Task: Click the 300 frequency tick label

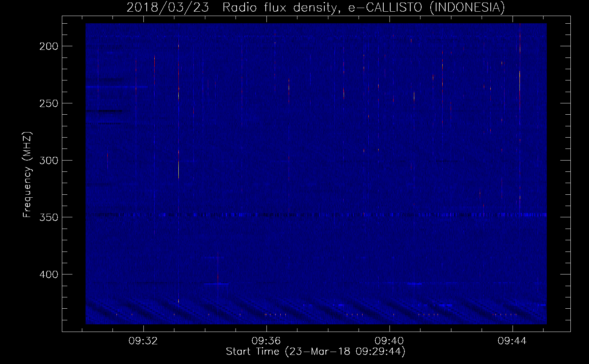Action: click(48, 161)
